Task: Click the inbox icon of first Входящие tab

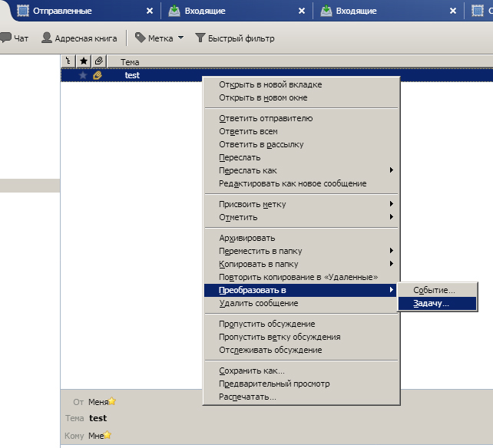Action: [x=174, y=11]
